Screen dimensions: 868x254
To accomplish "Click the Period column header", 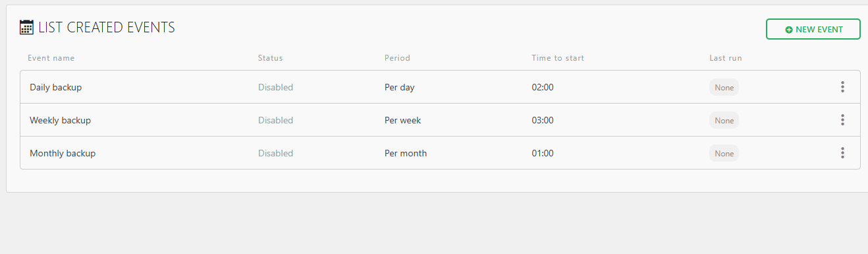I will coord(397,58).
